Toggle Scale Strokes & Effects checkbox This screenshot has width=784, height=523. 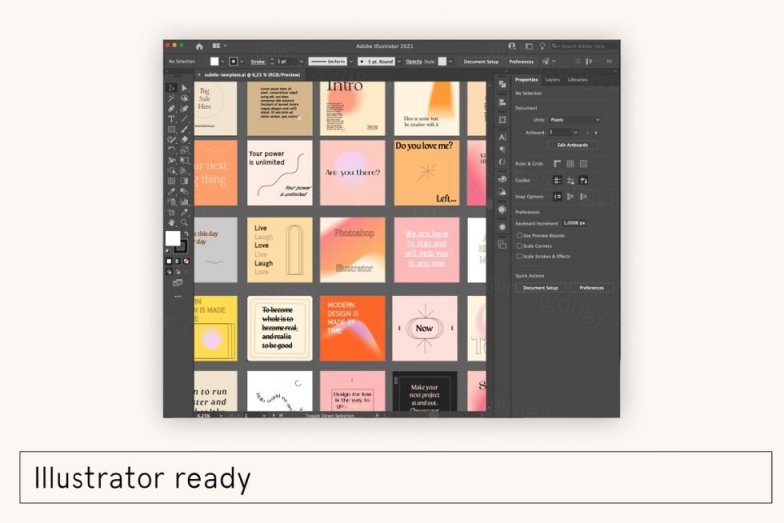[519, 256]
